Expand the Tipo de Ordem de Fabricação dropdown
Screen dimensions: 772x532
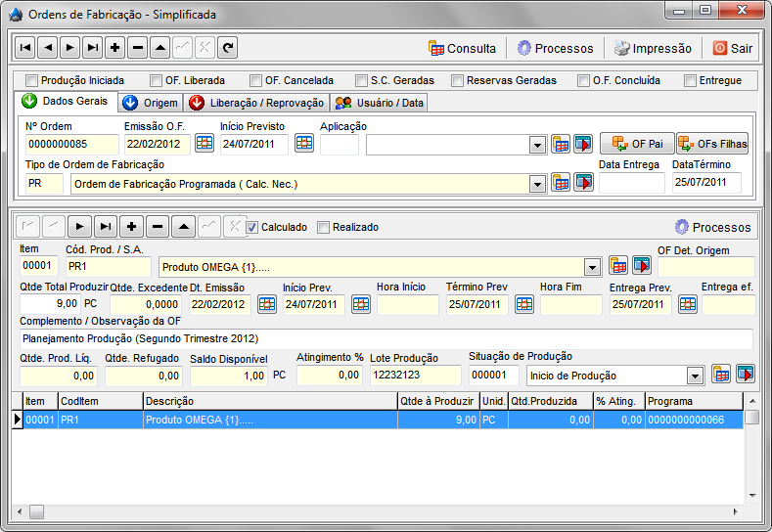tap(536, 183)
